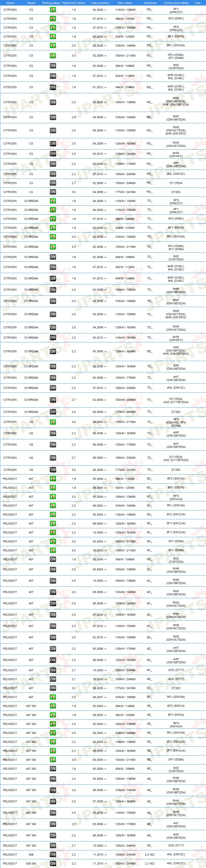Click petrol icon in Citroen C6 XFX row
The image size is (206, 868).
(x=53, y=422)
